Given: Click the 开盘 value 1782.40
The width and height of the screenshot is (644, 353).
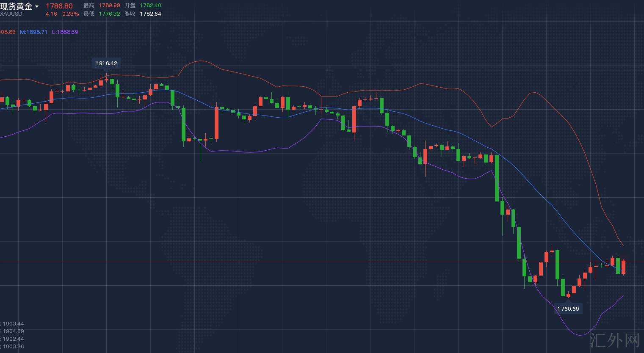Looking at the screenshot, I should pos(150,6).
